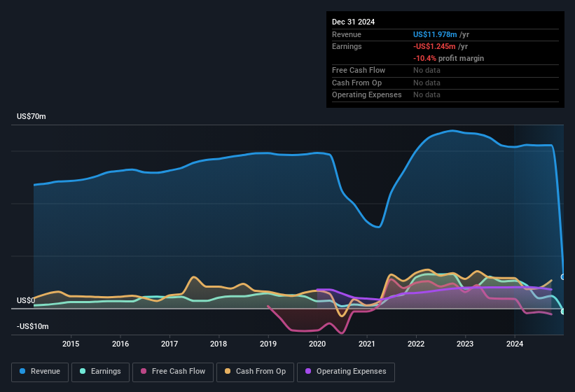The width and height of the screenshot is (575, 392).
Task: Click the Cash From Op row label in tooltip
Action: click(356, 83)
